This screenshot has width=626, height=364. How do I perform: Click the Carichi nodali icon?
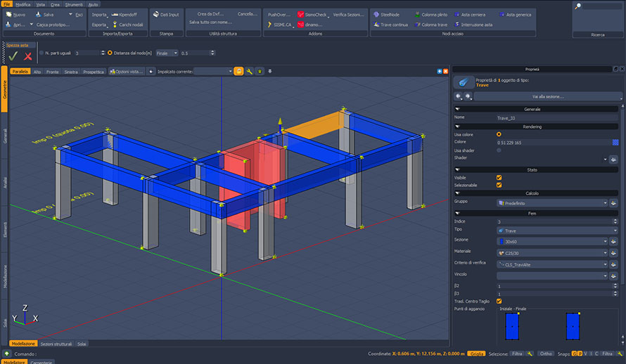pyautogui.click(x=115, y=25)
